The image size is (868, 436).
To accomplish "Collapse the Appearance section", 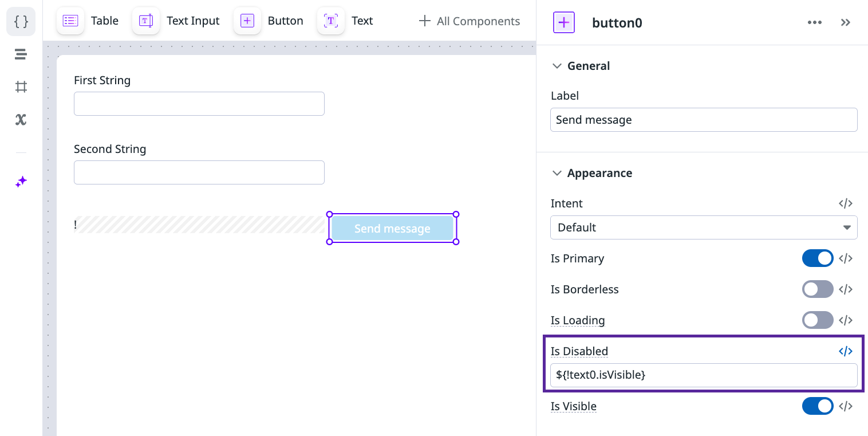I will (557, 172).
